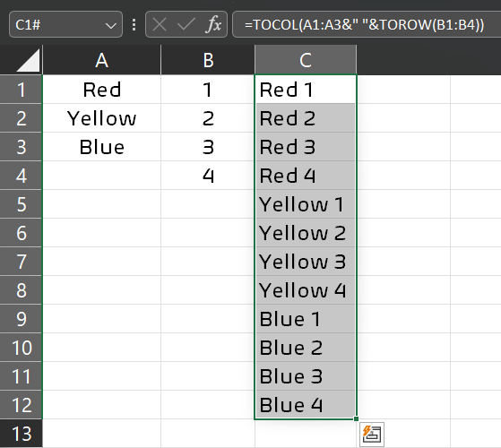
Task: Click cell B1 containing 1
Action: (x=208, y=90)
